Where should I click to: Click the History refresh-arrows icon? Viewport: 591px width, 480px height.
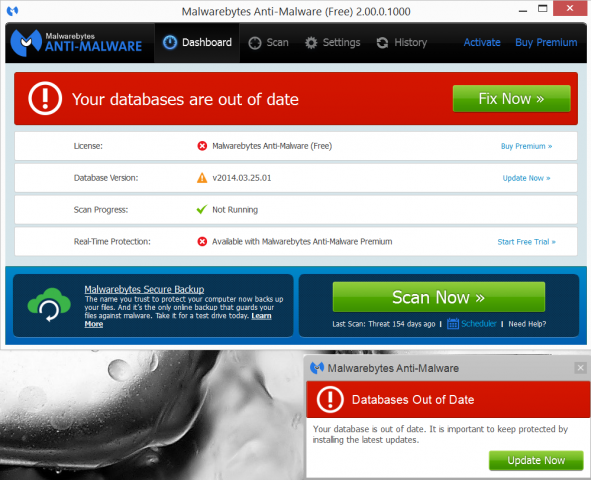382,43
